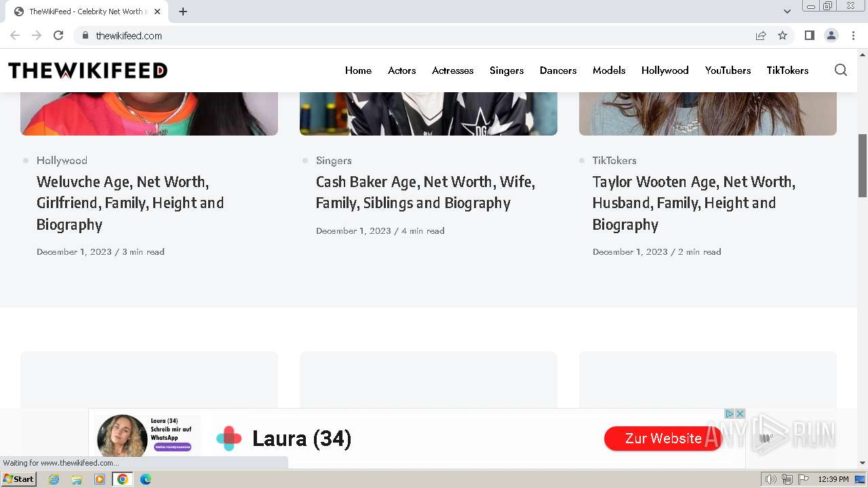Open the Windows Start menu

(x=18, y=479)
